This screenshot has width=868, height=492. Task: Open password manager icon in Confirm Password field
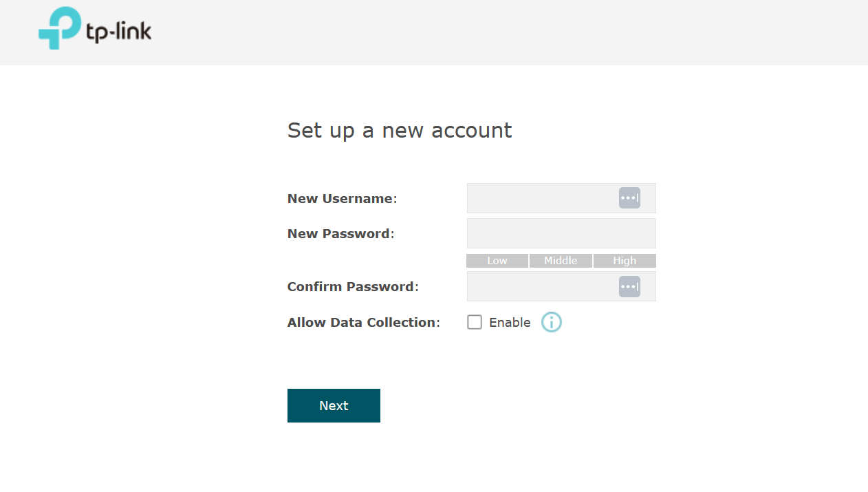[x=629, y=286]
